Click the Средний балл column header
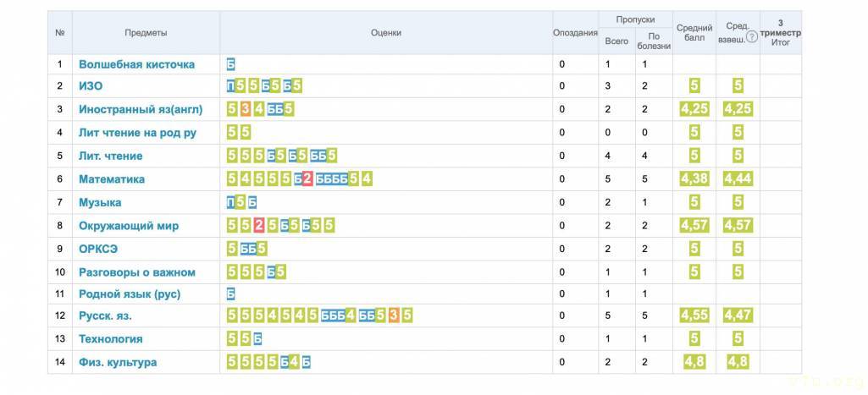 click(694, 33)
